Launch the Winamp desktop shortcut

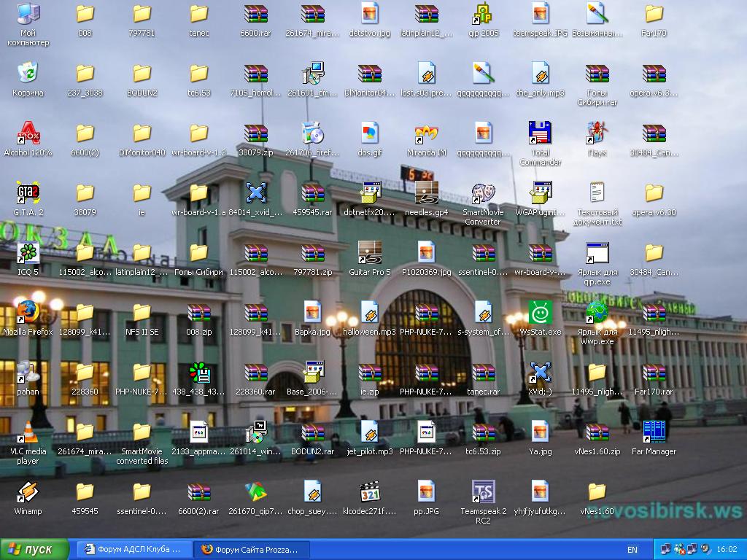[x=28, y=493]
